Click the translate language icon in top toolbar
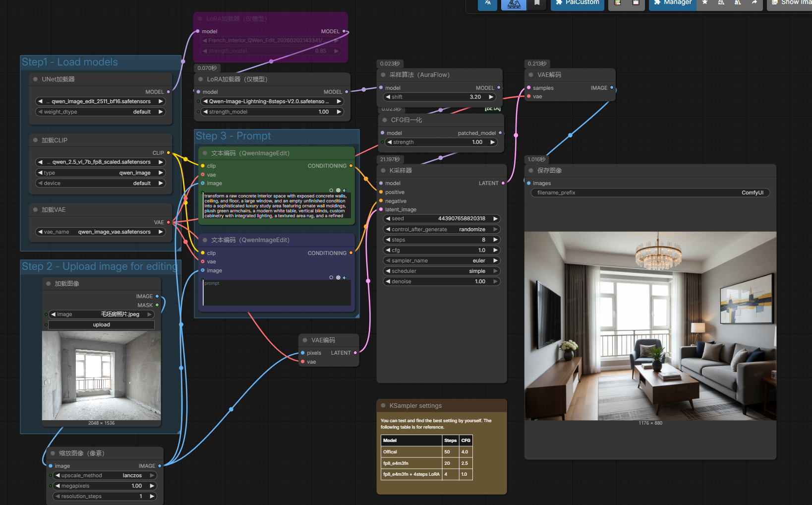 coord(488,3)
